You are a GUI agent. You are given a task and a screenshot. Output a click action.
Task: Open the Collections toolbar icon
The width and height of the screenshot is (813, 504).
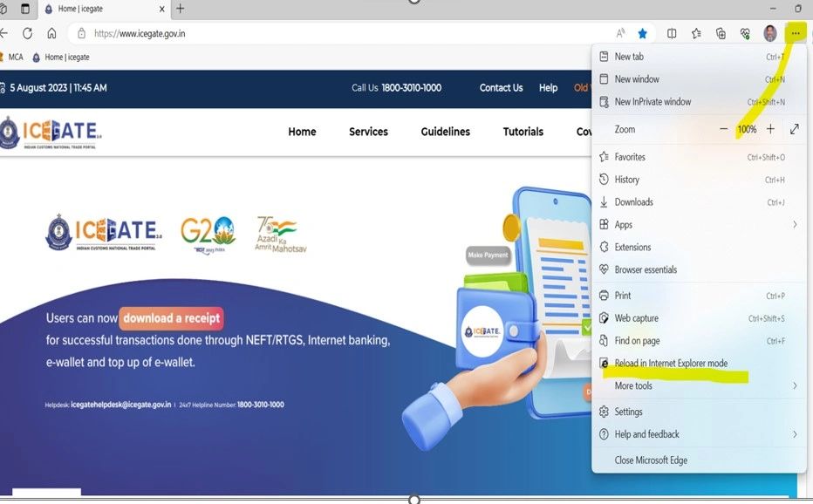pyautogui.click(x=721, y=34)
